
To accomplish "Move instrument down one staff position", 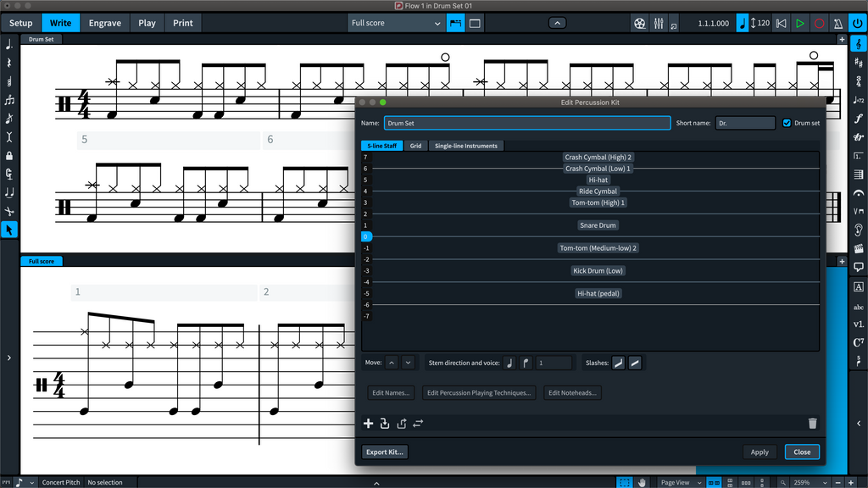I will pyautogui.click(x=408, y=363).
